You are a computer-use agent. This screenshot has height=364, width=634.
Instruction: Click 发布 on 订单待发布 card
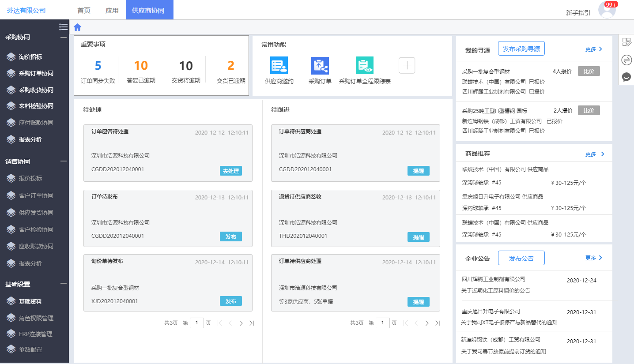point(231,236)
